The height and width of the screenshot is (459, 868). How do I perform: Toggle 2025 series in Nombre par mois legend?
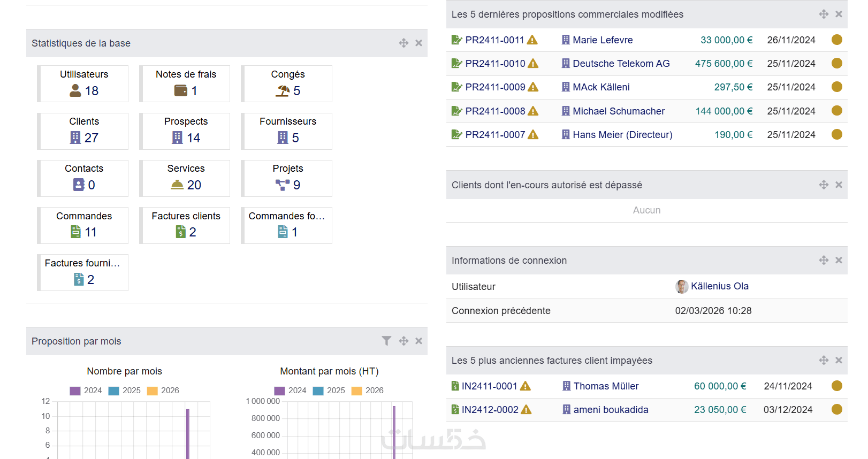[125, 391]
